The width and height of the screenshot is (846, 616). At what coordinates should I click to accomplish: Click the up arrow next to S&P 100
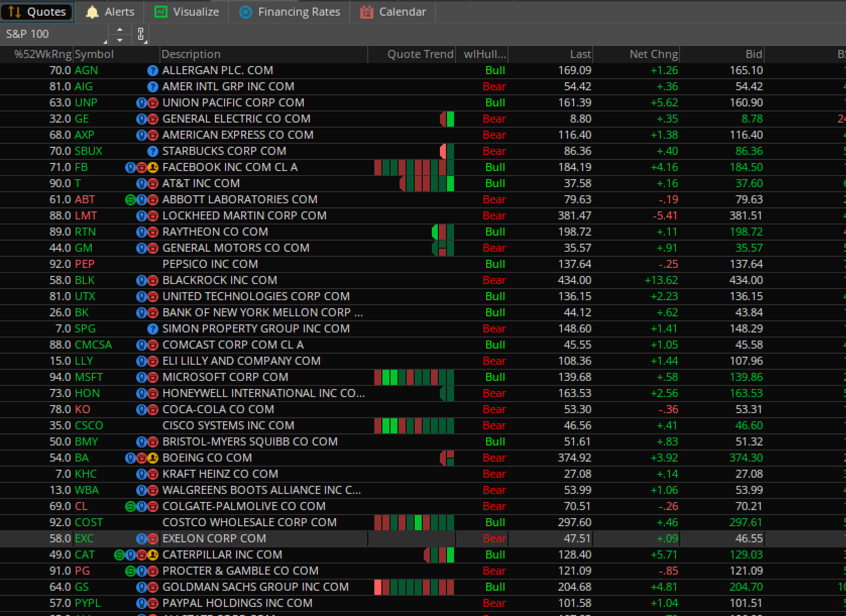coord(120,30)
